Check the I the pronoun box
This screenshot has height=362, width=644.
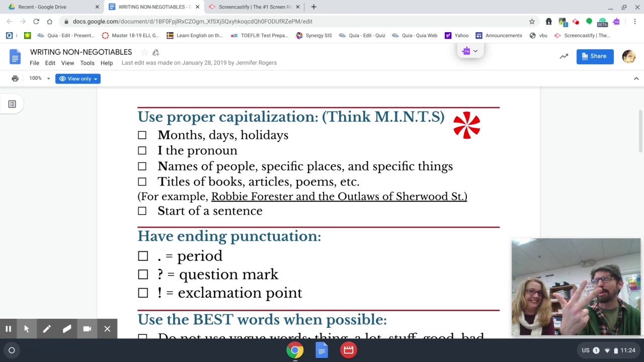tap(142, 151)
